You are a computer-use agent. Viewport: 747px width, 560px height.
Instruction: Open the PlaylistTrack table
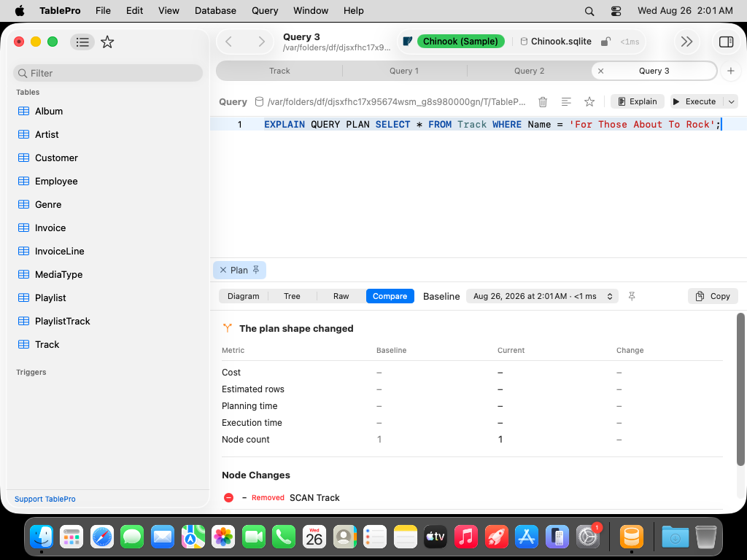coord(63,321)
